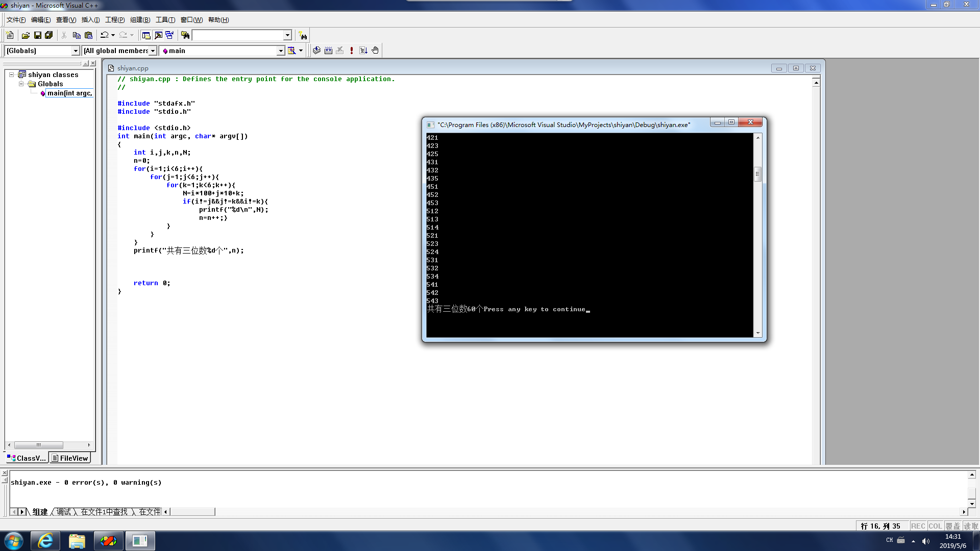980x551 pixels.
Task: Toggle the Output window button
Action: 158,35
